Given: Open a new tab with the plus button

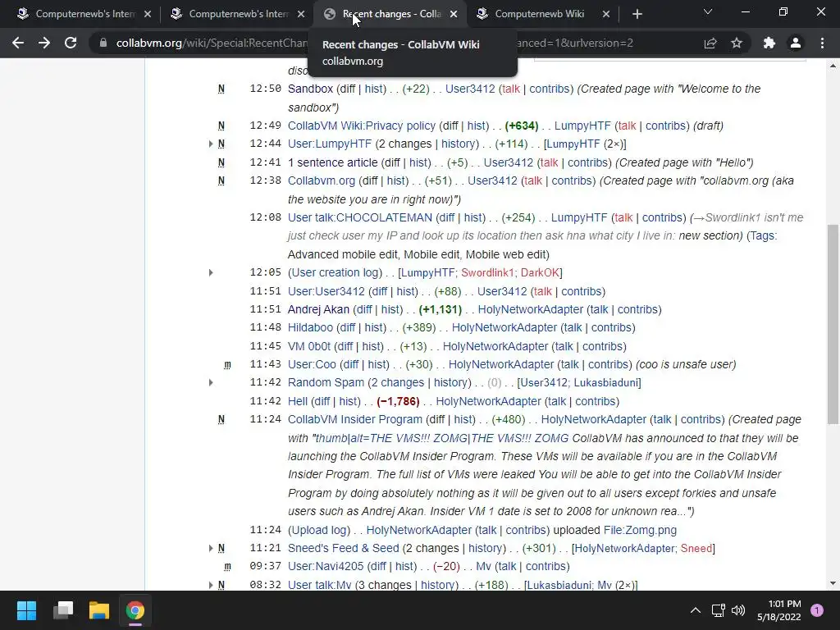Looking at the screenshot, I should click(x=637, y=14).
